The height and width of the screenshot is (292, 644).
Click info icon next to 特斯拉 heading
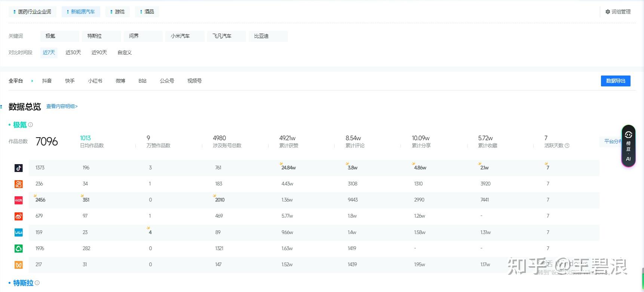coord(37,283)
